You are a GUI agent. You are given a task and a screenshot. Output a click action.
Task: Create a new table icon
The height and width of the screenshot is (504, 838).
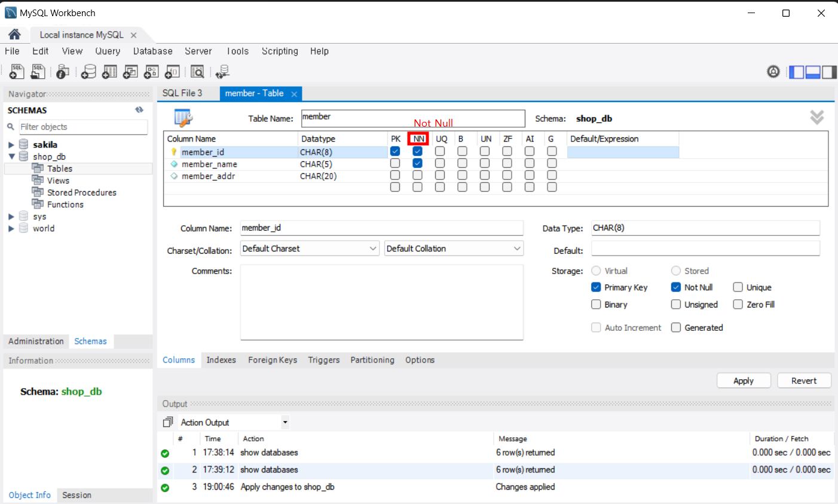[x=109, y=72]
